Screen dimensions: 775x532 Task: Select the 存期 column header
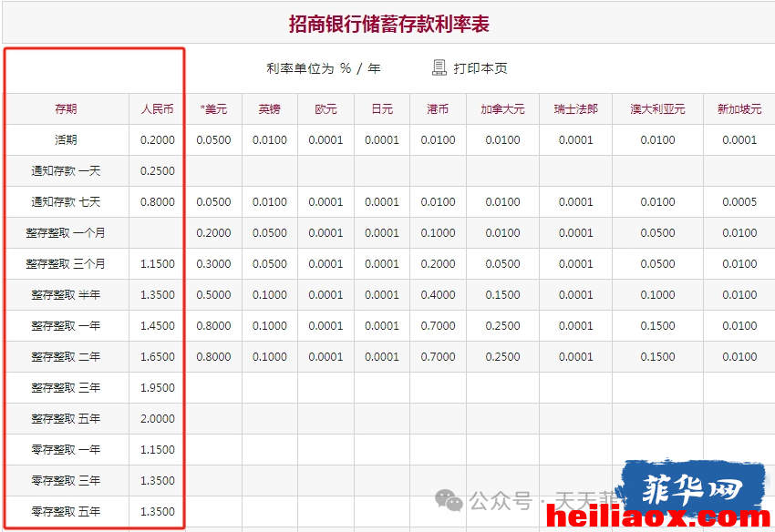pyautogui.click(x=66, y=108)
